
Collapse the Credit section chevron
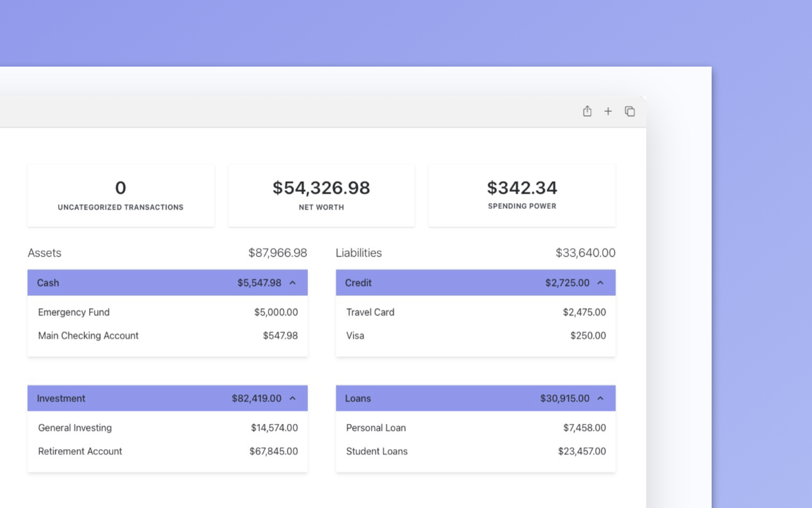point(601,283)
